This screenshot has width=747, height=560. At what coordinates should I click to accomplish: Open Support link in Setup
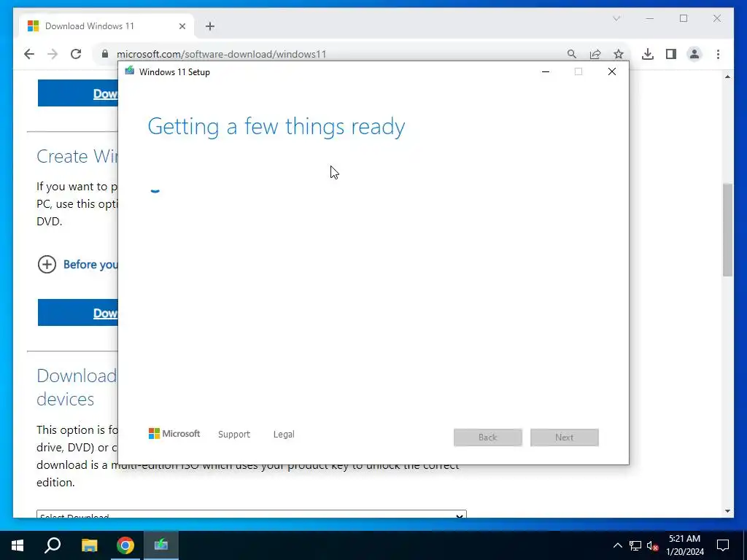[234, 435]
